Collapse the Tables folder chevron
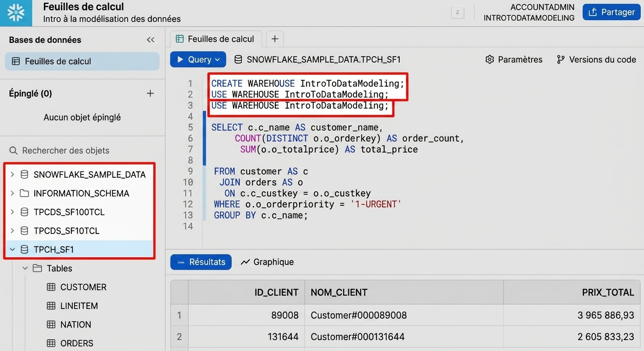This screenshot has width=644, height=351. tap(26, 268)
